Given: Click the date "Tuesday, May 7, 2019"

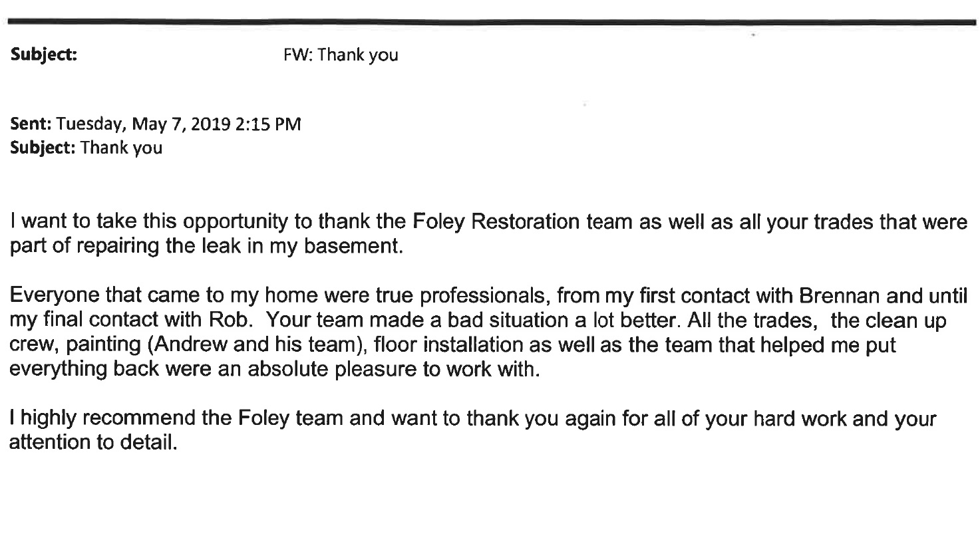Looking at the screenshot, I should point(144,124).
